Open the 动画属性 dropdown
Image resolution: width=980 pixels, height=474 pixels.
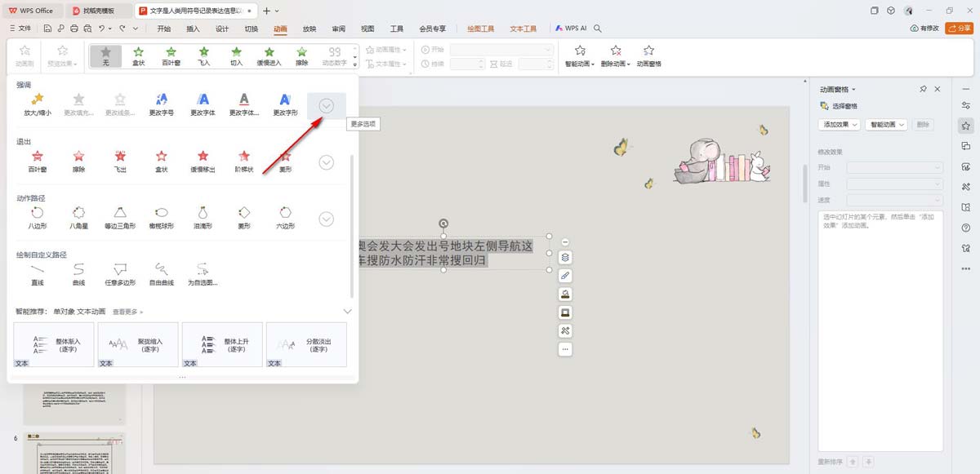[388, 49]
